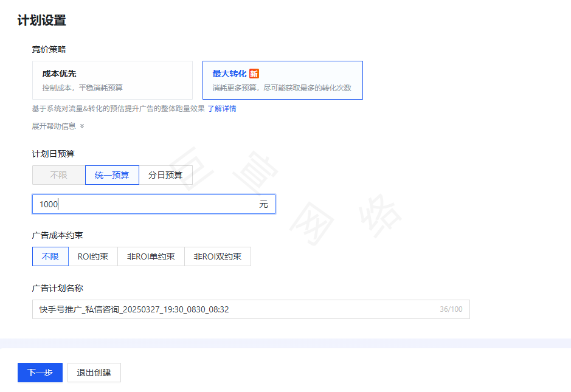Choose the 非ROI单约束 option
Image resolution: width=571 pixels, height=392 pixels.
tap(150, 256)
